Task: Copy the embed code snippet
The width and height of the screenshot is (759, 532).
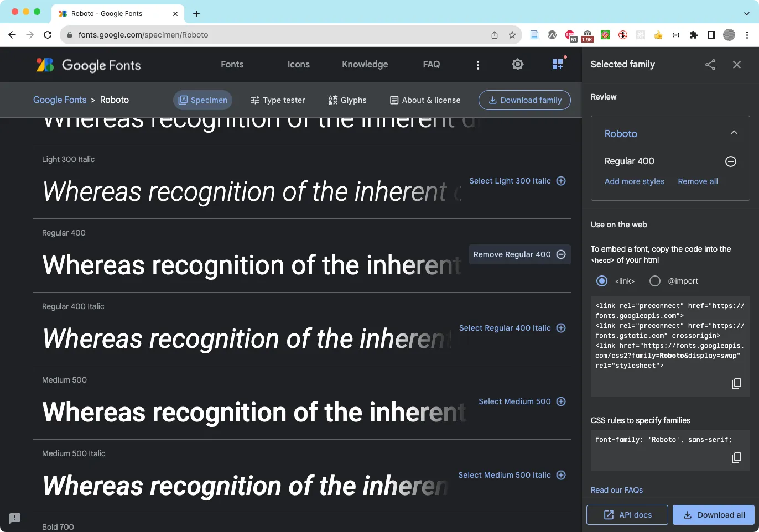Action: pyautogui.click(x=736, y=384)
